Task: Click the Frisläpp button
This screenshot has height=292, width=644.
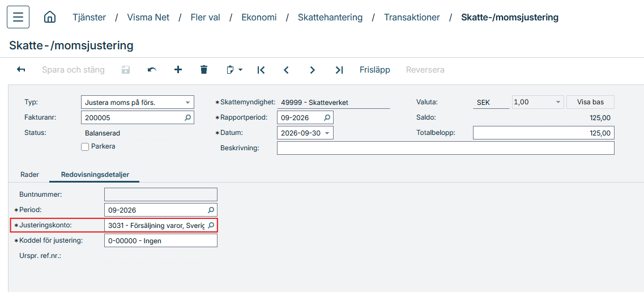Action: [x=374, y=70]
